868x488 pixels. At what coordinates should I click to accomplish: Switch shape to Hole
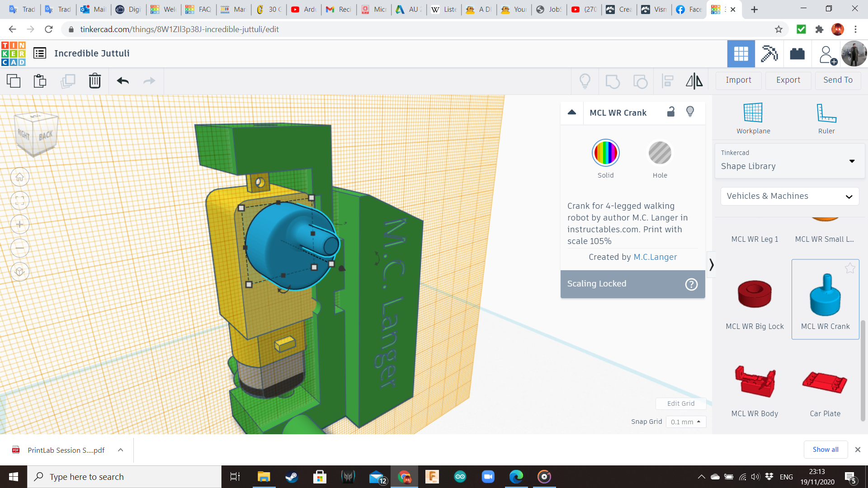click(660, 154)
